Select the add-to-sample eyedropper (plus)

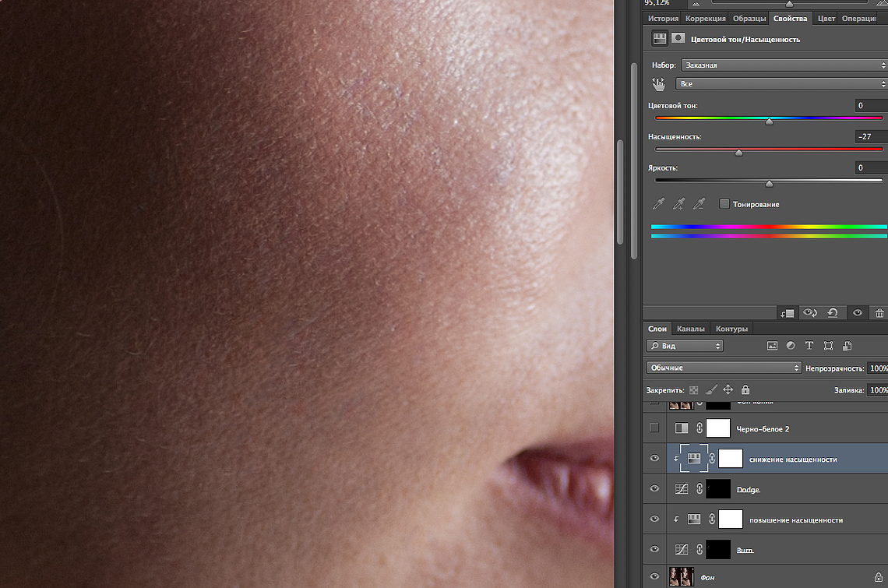[678, 204]
